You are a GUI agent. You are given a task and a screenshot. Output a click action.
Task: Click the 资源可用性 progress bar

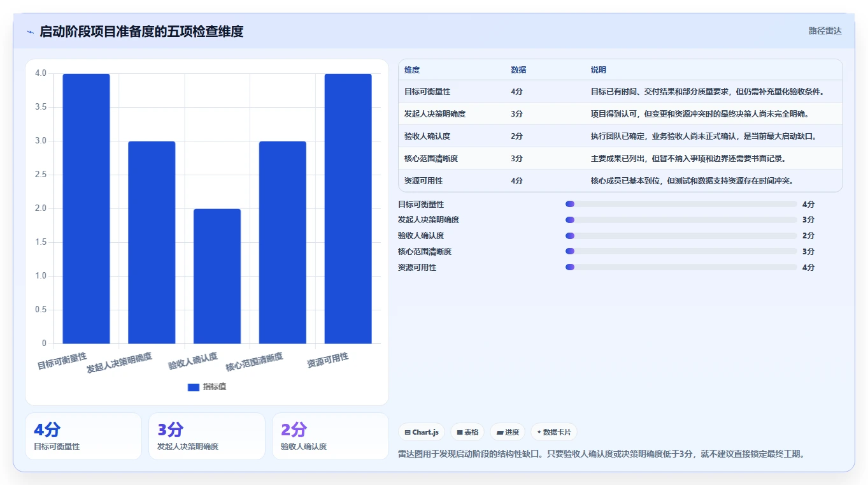click(x=681, y=268)
